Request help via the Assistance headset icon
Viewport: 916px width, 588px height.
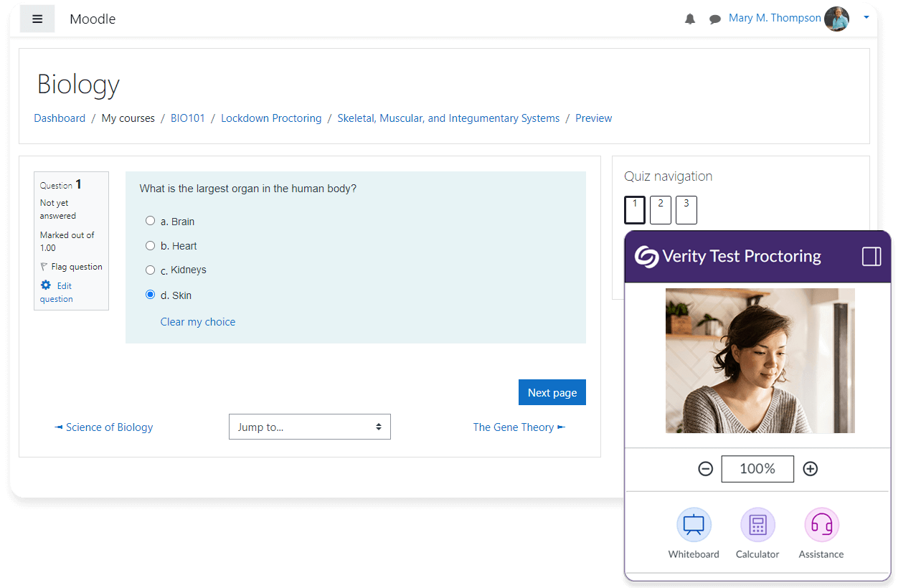tap(821, 526)
